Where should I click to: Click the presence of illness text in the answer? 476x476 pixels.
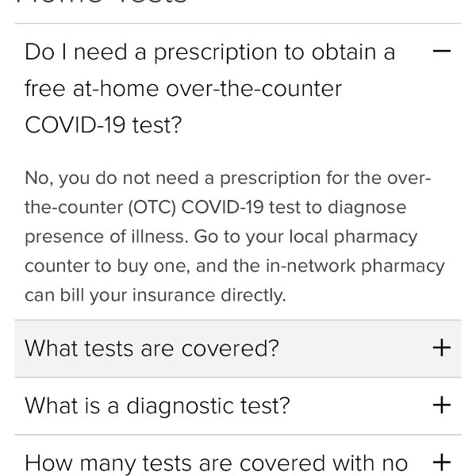coord(105,237)
